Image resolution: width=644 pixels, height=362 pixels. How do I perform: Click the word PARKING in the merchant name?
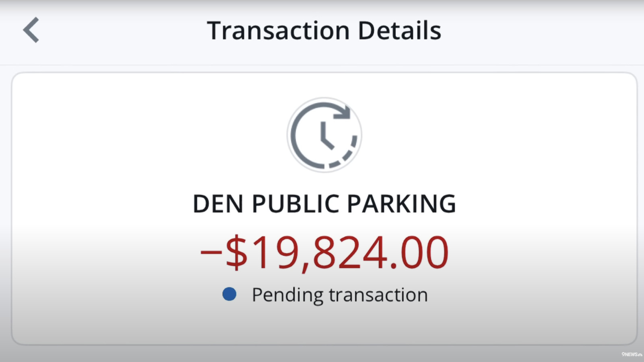pyautogui.click(x=401, y=204)
